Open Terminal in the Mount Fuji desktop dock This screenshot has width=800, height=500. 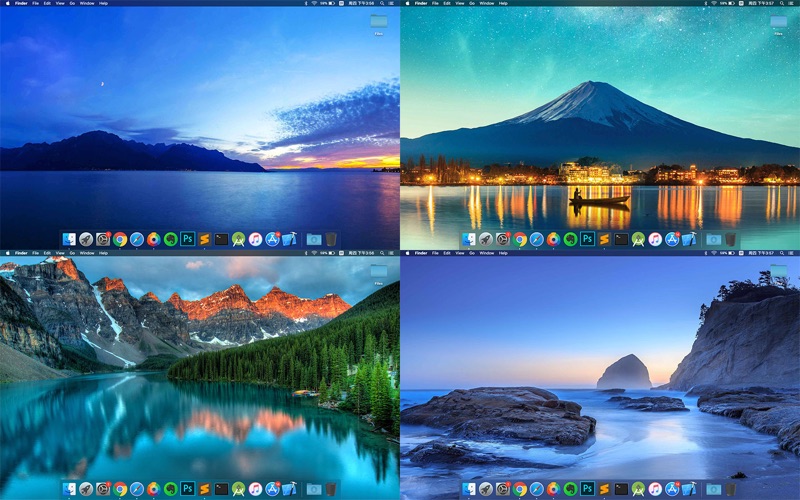(621, 239)
